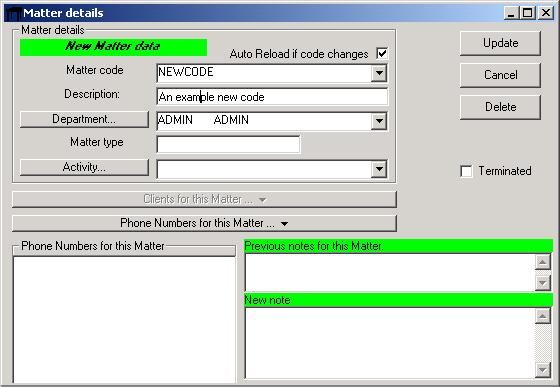This screenshot has height=387, width=560.
Task: Click the Update button
Action: tap(500, 43)
